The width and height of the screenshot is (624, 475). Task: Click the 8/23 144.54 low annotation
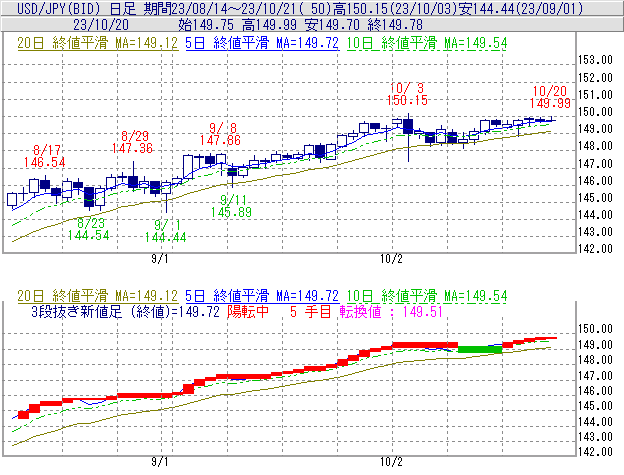point(88,229)
